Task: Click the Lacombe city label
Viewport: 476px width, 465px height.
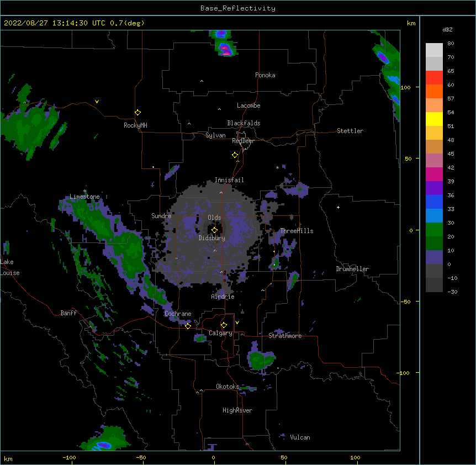Action: click(248, 105)
